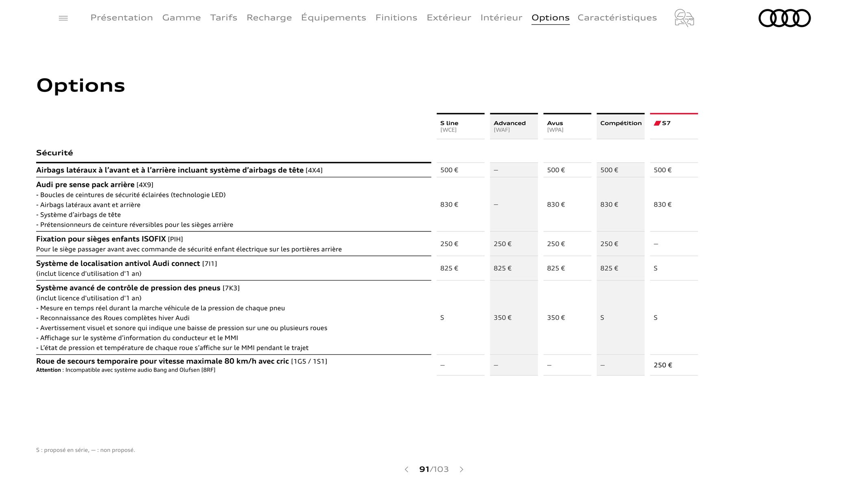Click 500 € in S7 column
The image size is (868, 488).
click(663, 170)
